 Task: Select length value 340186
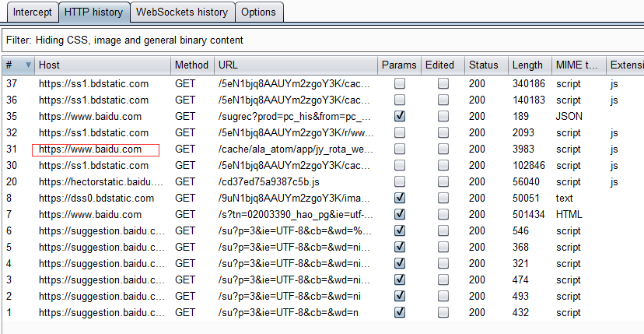click(x=529, y=84)
